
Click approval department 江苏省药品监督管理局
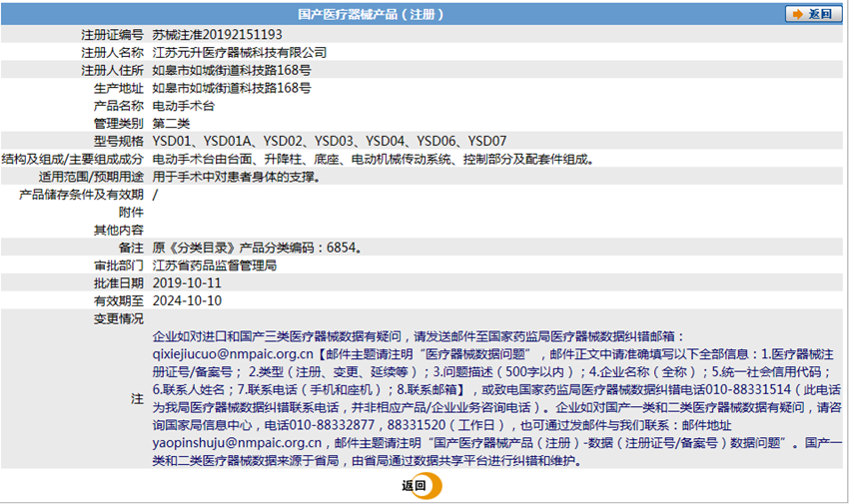(x=215, y=265)
